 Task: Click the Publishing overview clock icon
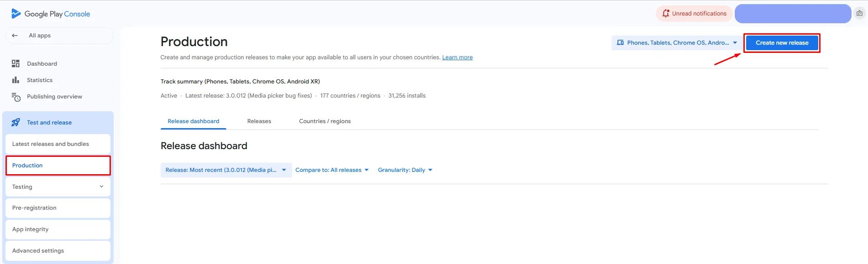[x=16, y=97]
